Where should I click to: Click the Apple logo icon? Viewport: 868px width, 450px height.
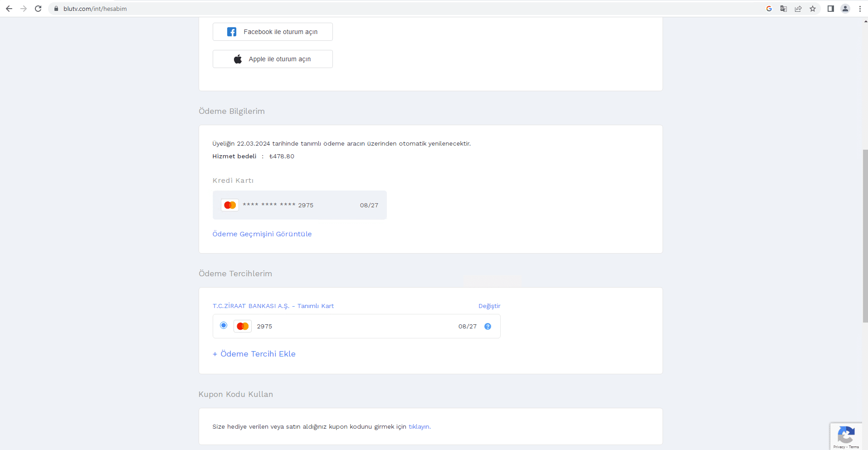238,59
